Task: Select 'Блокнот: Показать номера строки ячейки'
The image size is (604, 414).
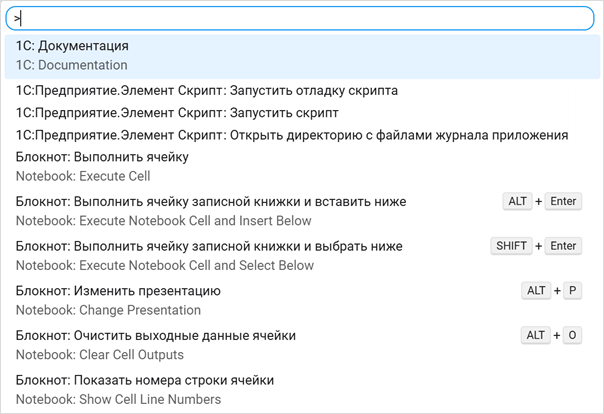Action: [145, 380]
